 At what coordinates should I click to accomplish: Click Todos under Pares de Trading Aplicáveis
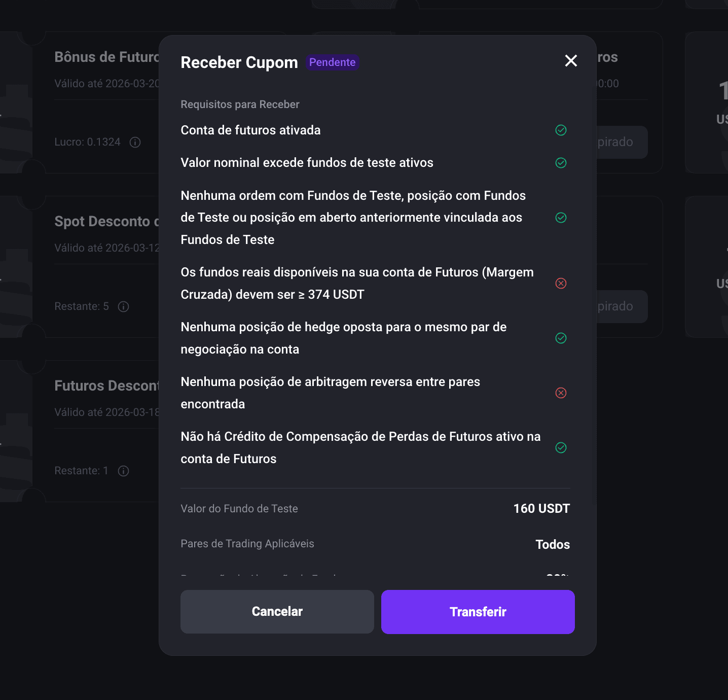[553, 544]
